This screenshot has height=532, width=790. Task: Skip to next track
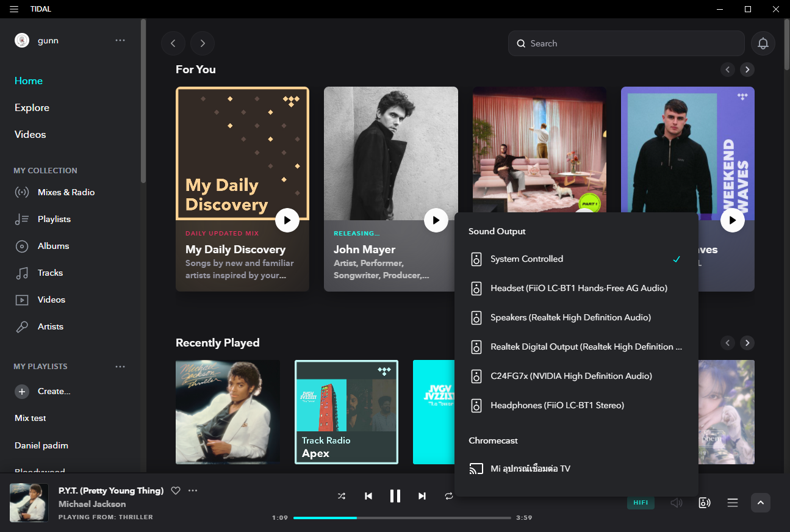(422, 496)
